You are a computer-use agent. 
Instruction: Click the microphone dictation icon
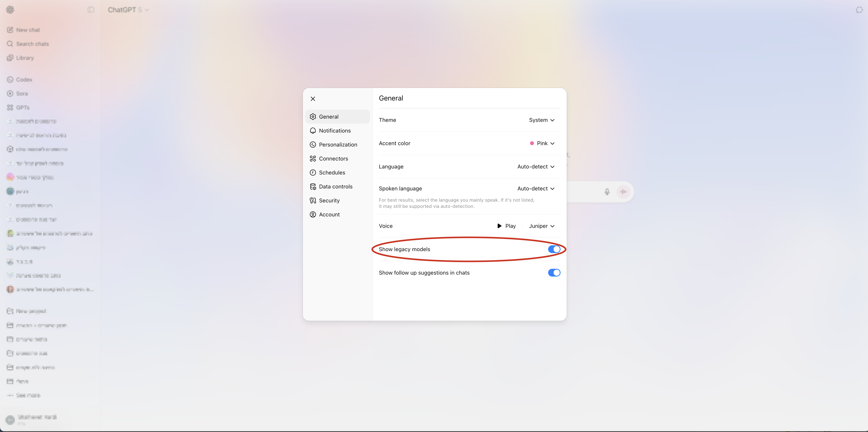tap(607, 192)
